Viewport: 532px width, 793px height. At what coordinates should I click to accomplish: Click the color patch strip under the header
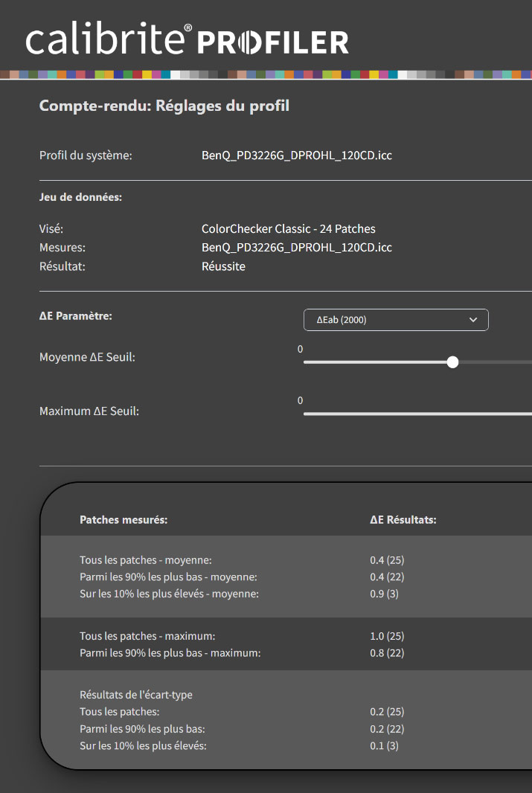(x=266, y=74)
